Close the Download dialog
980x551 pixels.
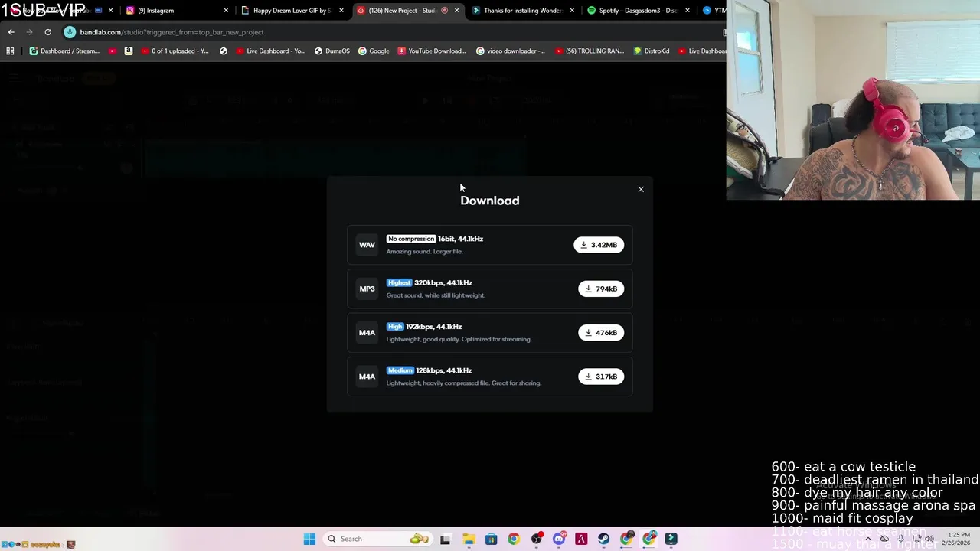(641, 189)
